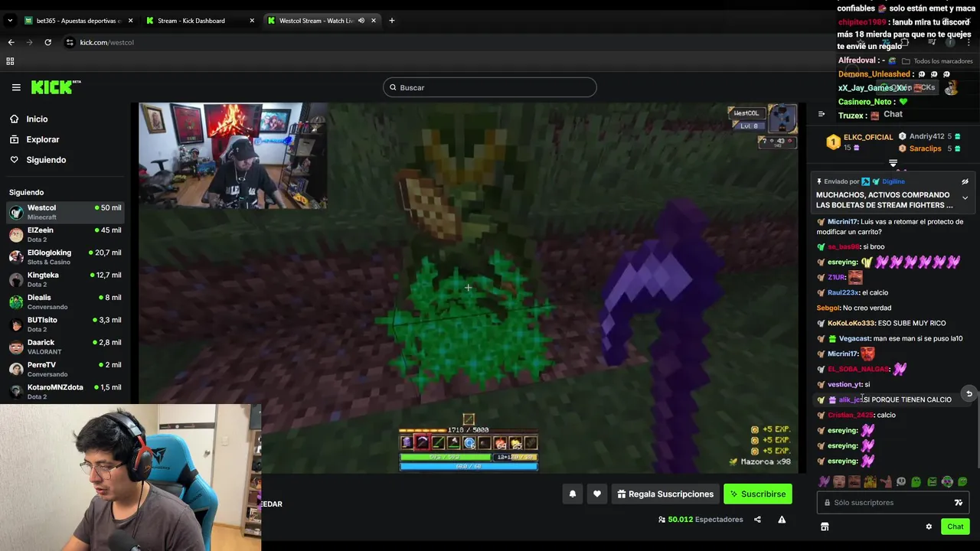Open the ElZeein channel
The image size is (980, 551).
coord(65,234)
